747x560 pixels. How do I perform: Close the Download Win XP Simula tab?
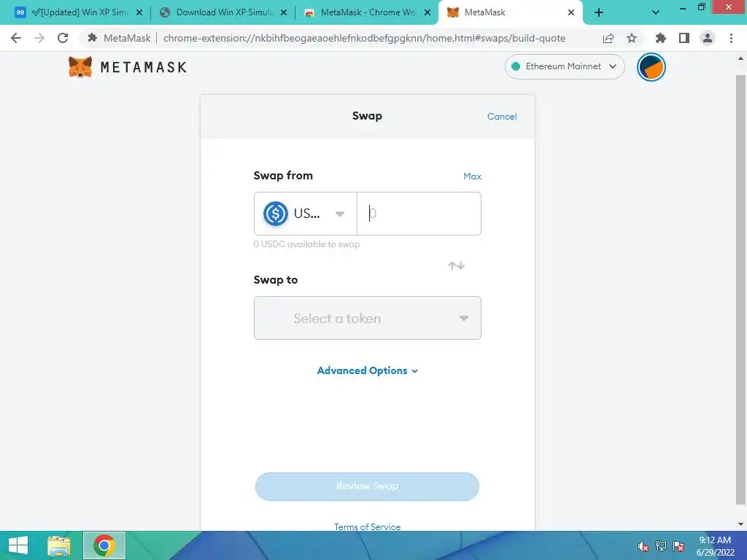(x=284, y=13)
